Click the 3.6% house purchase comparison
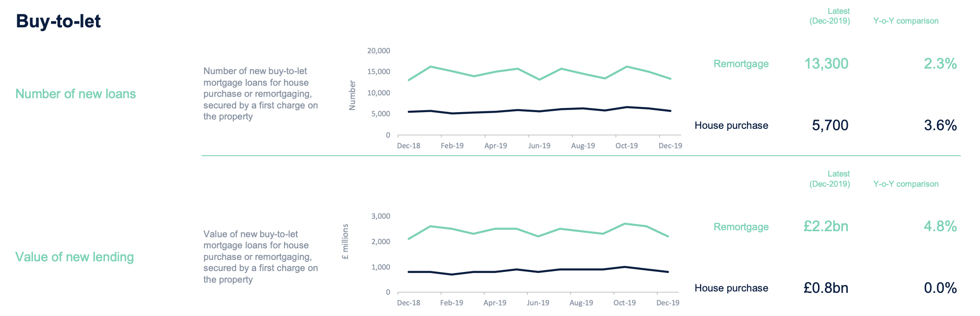The image size is (980, 316). coord(940,125)
